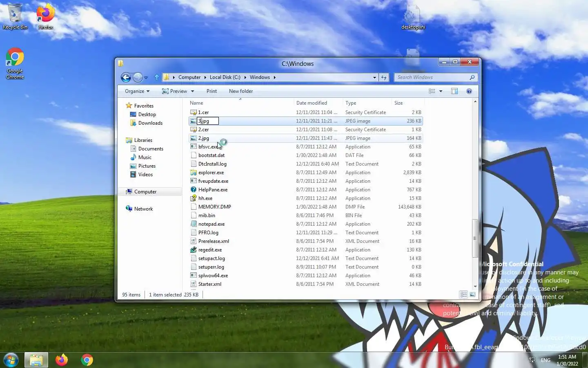Click the scrollbar down arrow
588x368 pixels.
(x=475, y=287)
